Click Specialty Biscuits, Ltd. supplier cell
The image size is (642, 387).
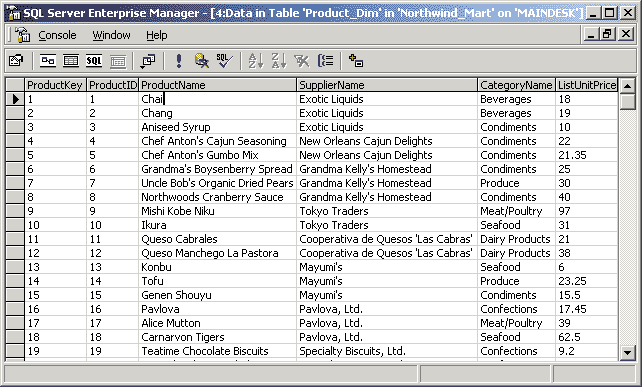(387, 351)
